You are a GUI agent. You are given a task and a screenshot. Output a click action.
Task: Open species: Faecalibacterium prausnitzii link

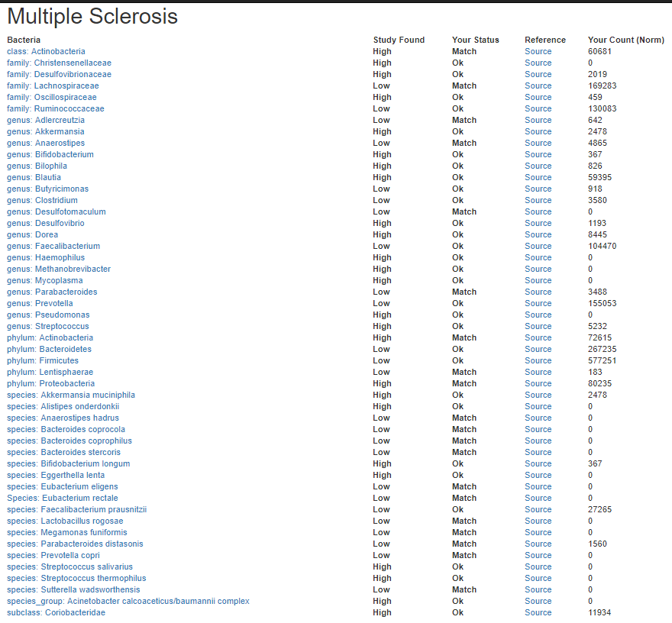pyautogui.click(x=76, y=509)
